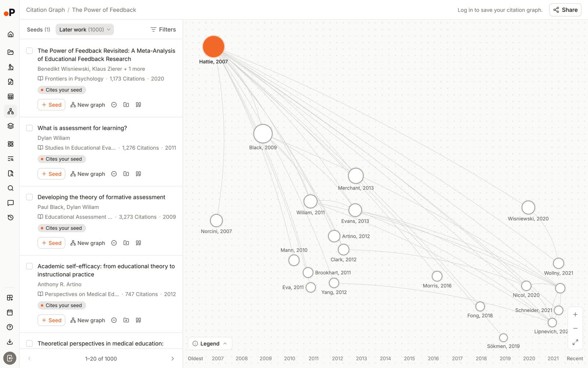Image resolution: width=588 pixels, height=368 pixels.
Task: Click the download icon in sidebar
Action: click(10, 342)
